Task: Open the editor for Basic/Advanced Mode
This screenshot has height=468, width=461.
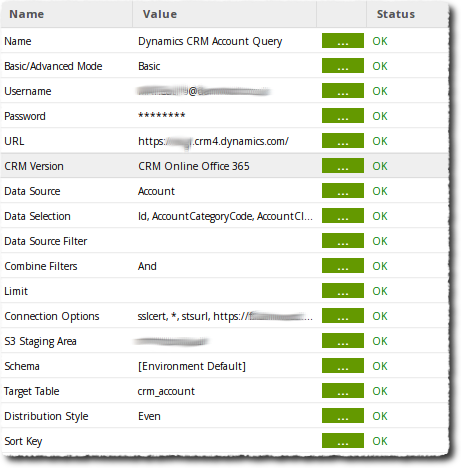Action: (x=343, y=66)
